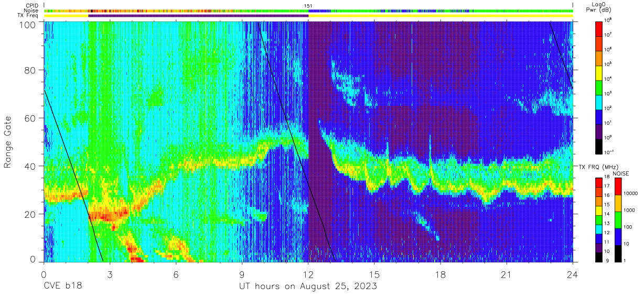Click the 24 hour tick label

[x=573, y=274]
